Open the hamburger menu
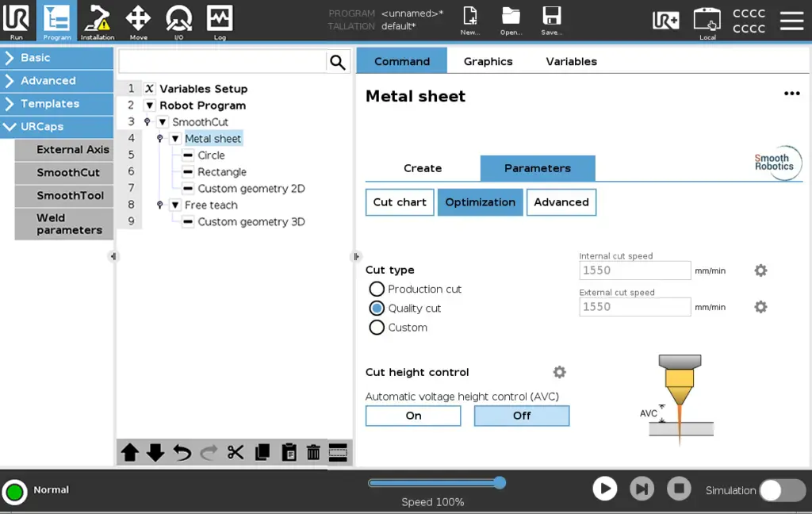The image size is (812, 514). (792, 21)
